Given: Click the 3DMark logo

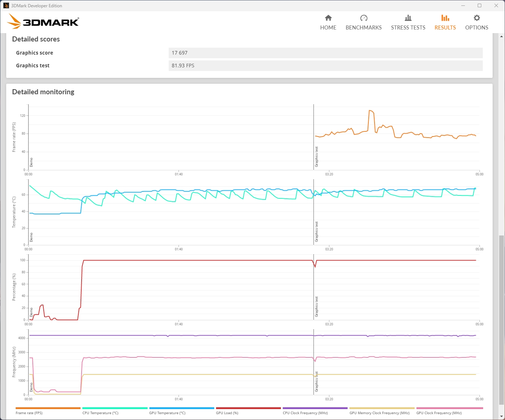Looking at the screenshot, I should click(43, 21).
